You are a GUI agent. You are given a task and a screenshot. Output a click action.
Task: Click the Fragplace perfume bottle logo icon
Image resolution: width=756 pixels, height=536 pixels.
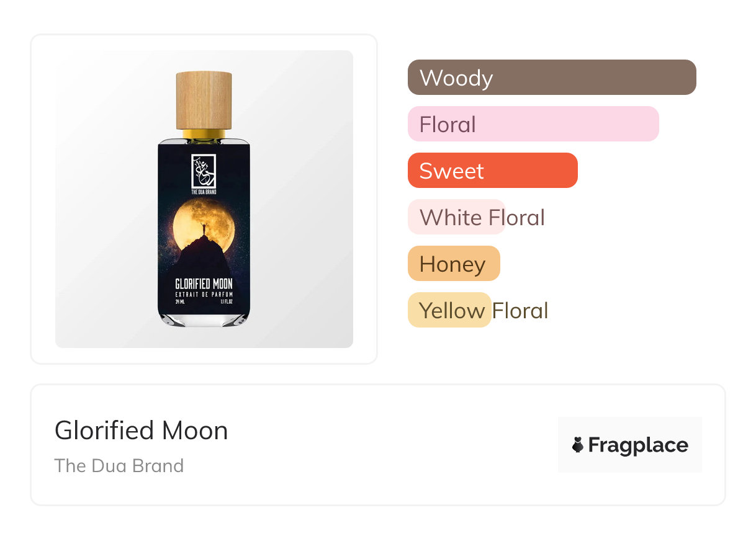[x=578, y=445]
